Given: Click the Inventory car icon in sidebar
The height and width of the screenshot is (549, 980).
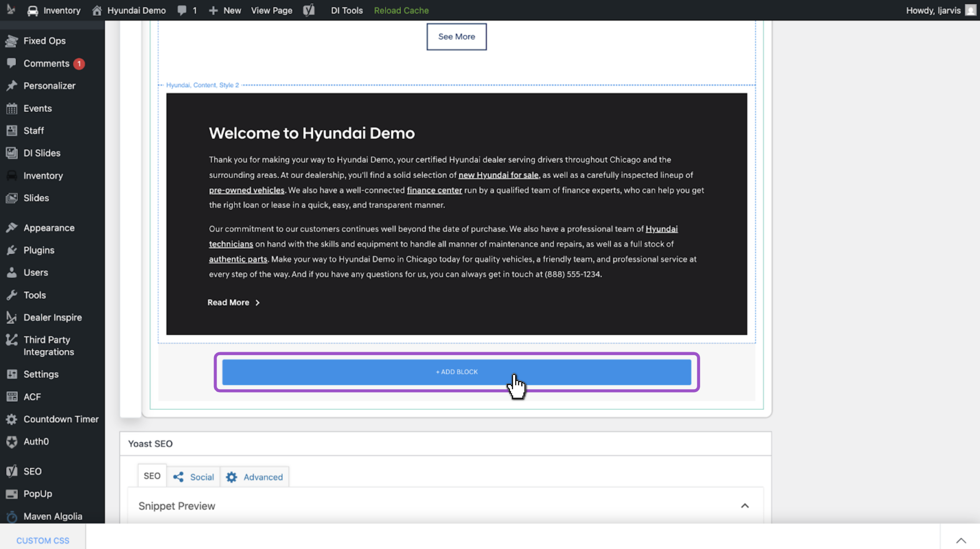Looking at the screenshot, I should tap(11, 176).
